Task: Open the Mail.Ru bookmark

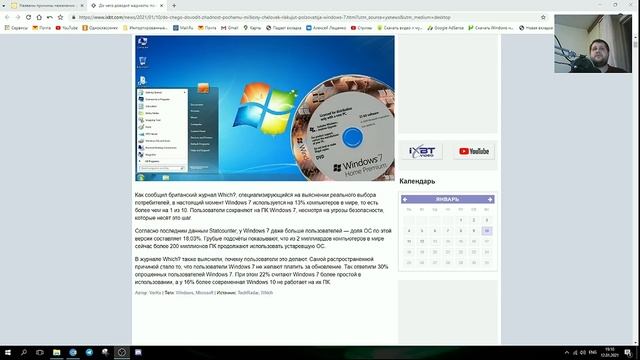Action: pos(183,28)
